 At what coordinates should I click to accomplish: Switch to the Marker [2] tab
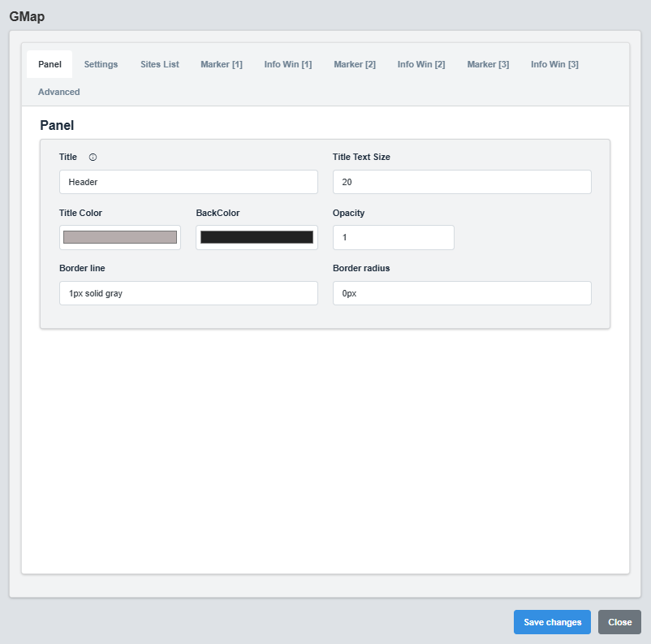pos(355,64)
